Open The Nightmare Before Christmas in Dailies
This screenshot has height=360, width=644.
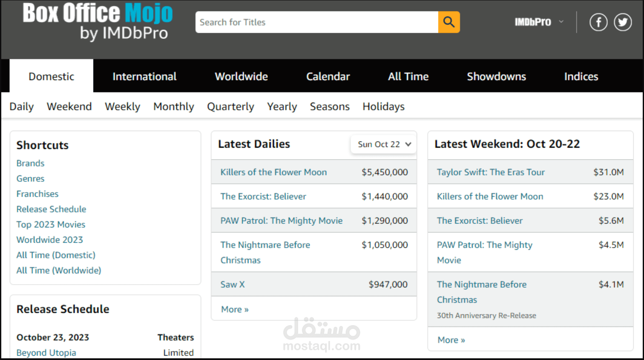(x=265, y=252)
